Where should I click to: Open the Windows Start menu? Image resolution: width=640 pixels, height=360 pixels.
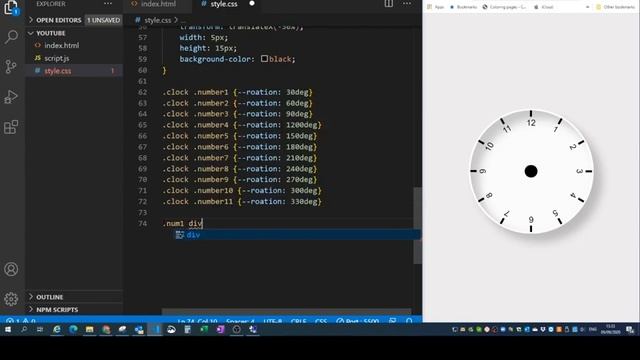[x=8, y=329]
